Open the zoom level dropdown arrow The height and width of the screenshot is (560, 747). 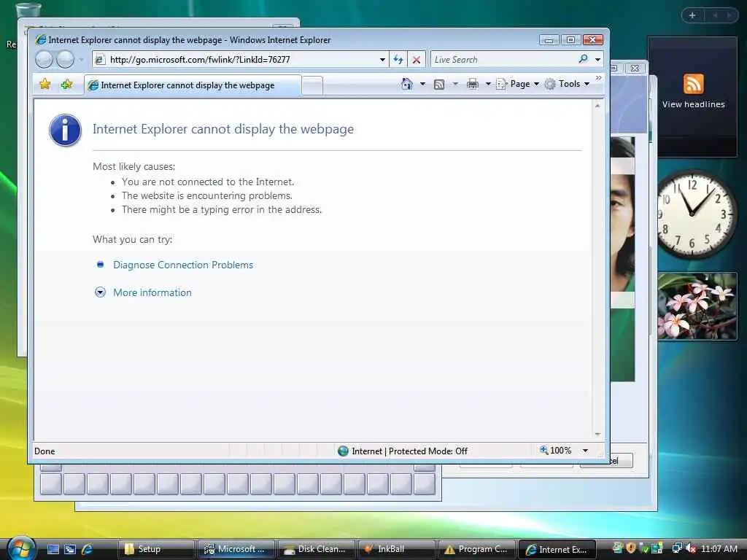(585, 451)
